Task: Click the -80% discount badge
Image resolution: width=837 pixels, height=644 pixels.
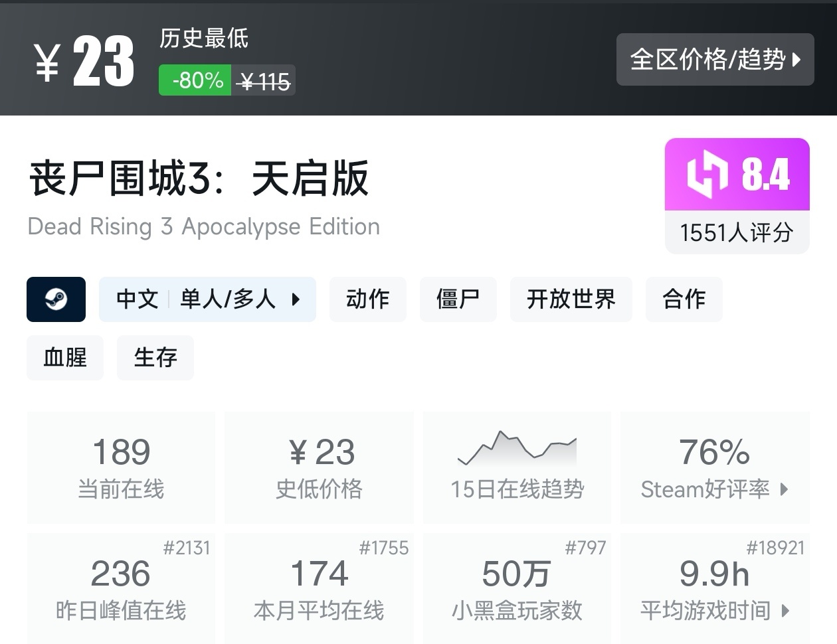Action: pos(195,80)
